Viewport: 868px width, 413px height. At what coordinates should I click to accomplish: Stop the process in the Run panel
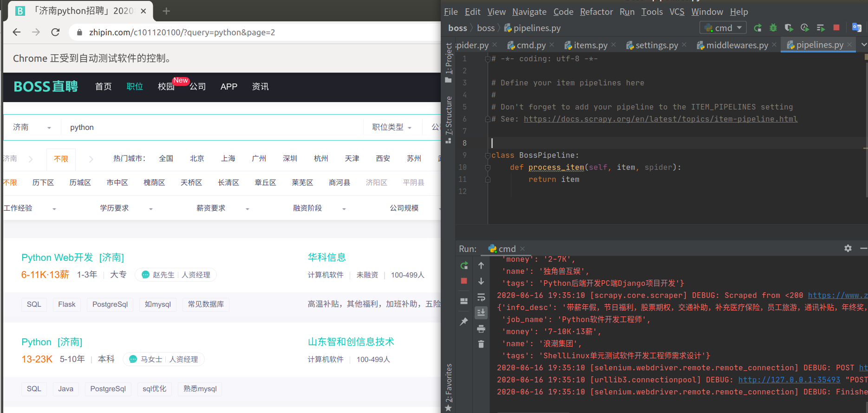tap(464, 281)
